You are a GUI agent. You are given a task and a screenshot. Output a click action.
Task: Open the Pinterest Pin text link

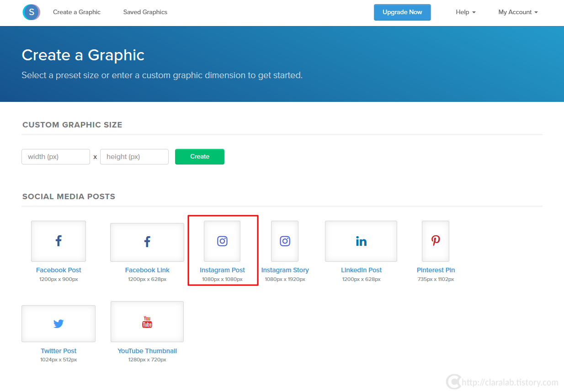pyautogui.click(x=436, y=270)
